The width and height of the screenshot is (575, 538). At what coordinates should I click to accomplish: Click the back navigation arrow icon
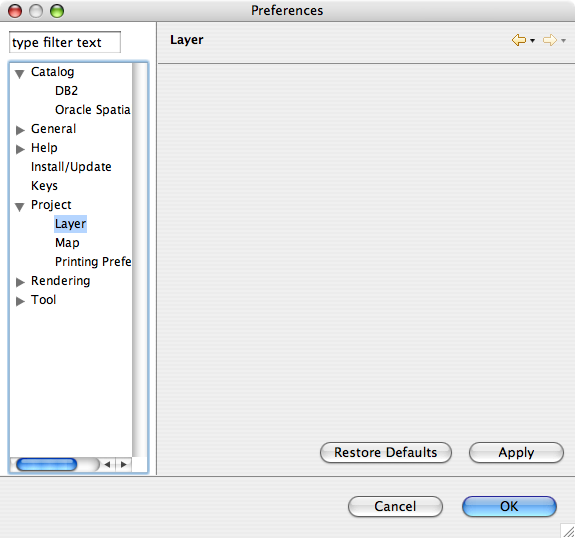[x=519, y=40]
